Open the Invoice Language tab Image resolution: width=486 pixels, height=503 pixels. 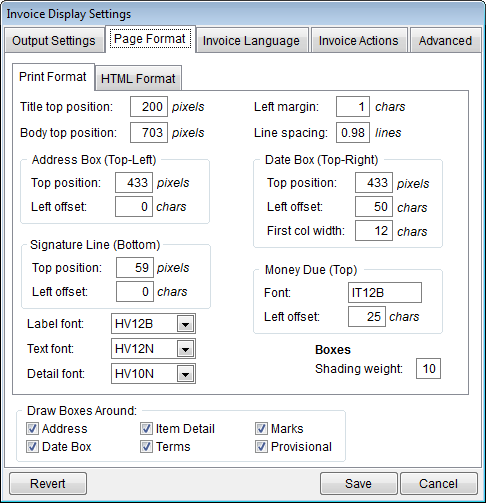tap(252, 41)
